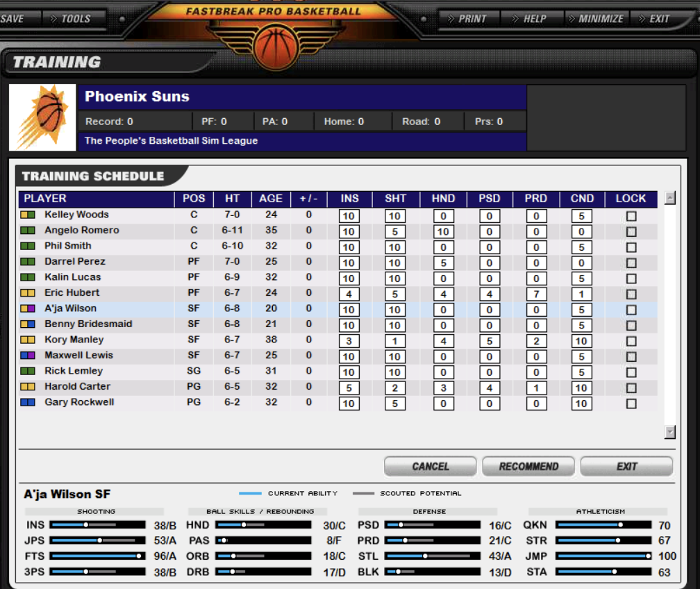Select player Angelo Romero

[x=82, y=231]
